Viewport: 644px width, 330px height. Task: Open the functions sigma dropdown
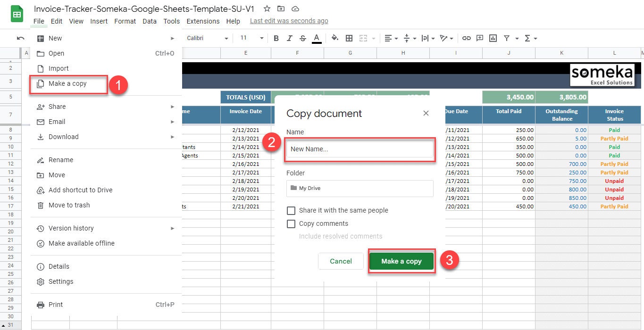531,38
